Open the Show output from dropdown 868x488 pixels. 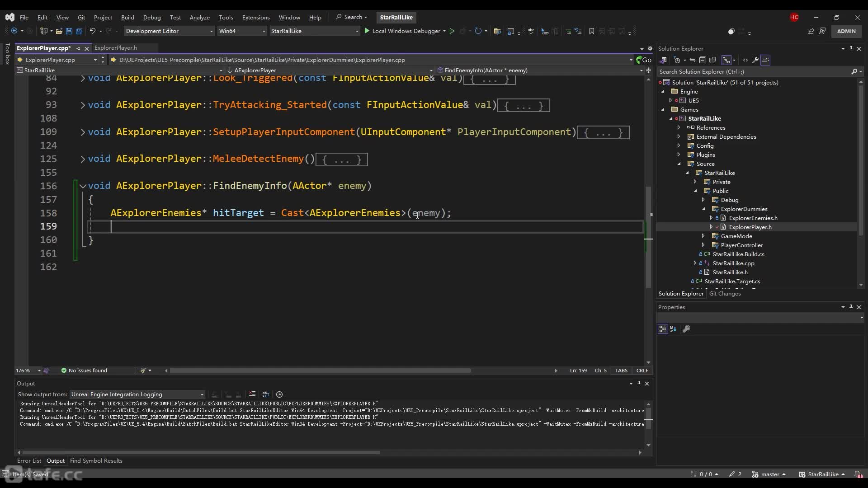[x=137, y=394]
